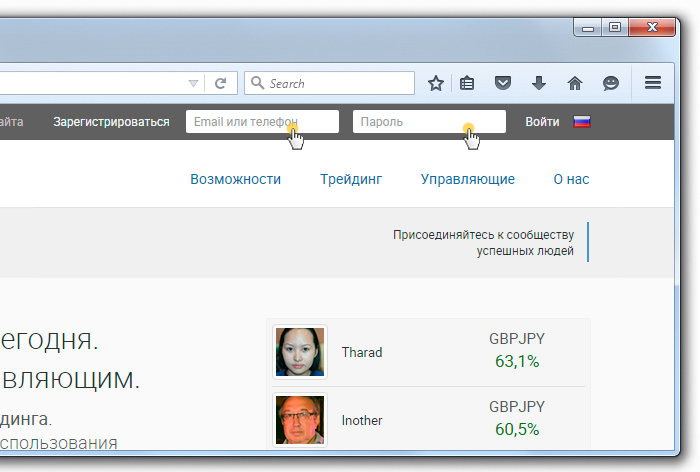Image resolution: width=700 pixels, height=472 pixels.
Task: Click the chat smiley icon
Action: (x=611, y=83)
